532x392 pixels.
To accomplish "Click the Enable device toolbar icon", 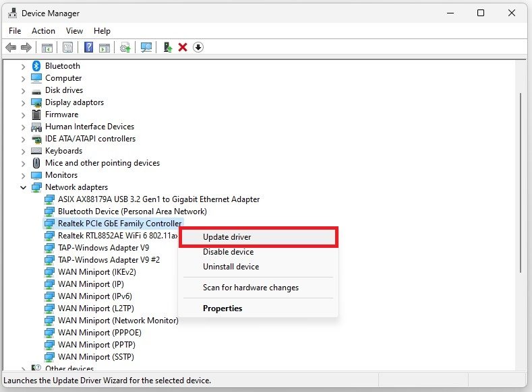I will 167,47.
